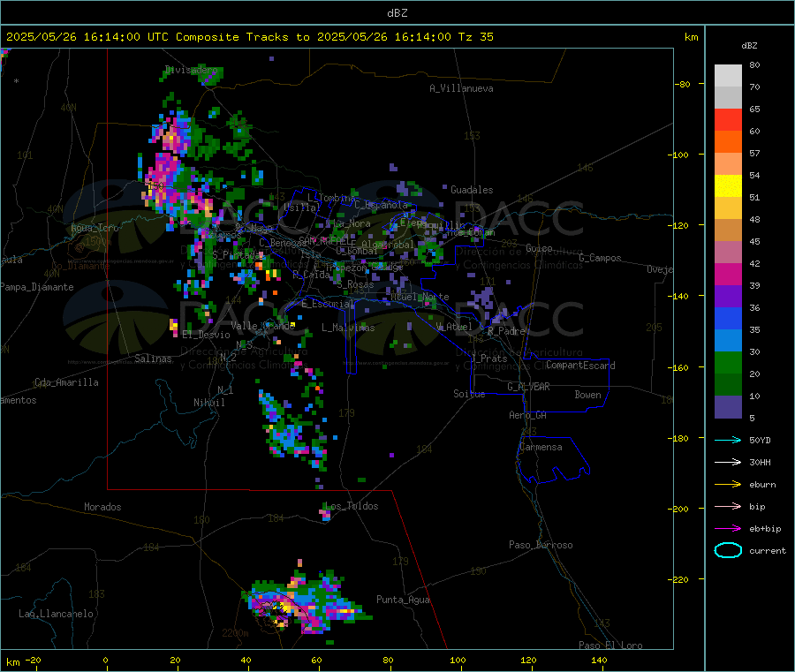Click the slate purple 5 dBZ legend swatch
This screenshot has width=795, height=672.
coord(728,406)
